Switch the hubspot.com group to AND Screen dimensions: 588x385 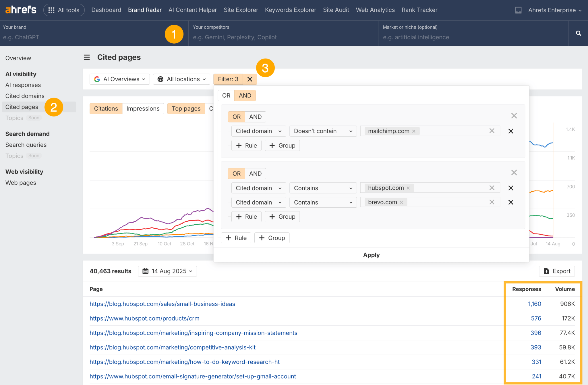255,173
